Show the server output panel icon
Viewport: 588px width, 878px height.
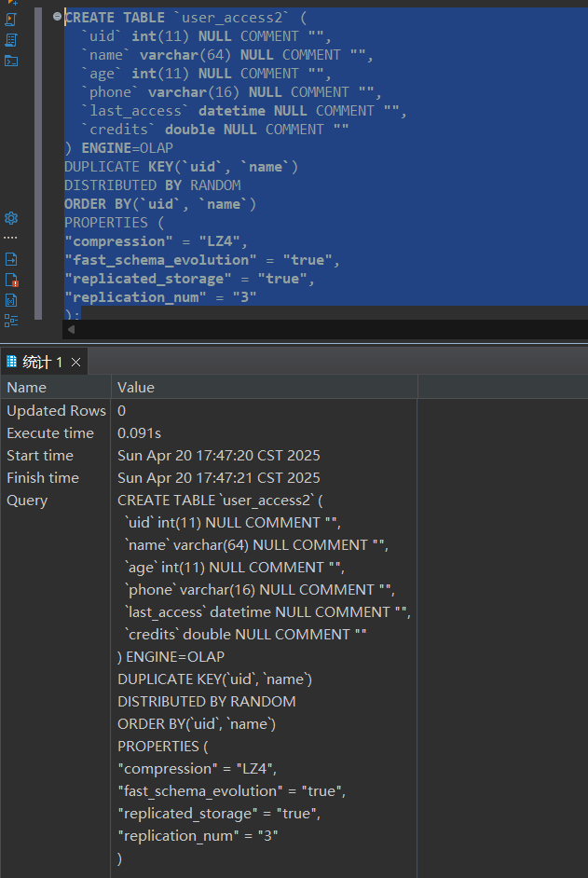pyautogui.click(x=11, y=259)
